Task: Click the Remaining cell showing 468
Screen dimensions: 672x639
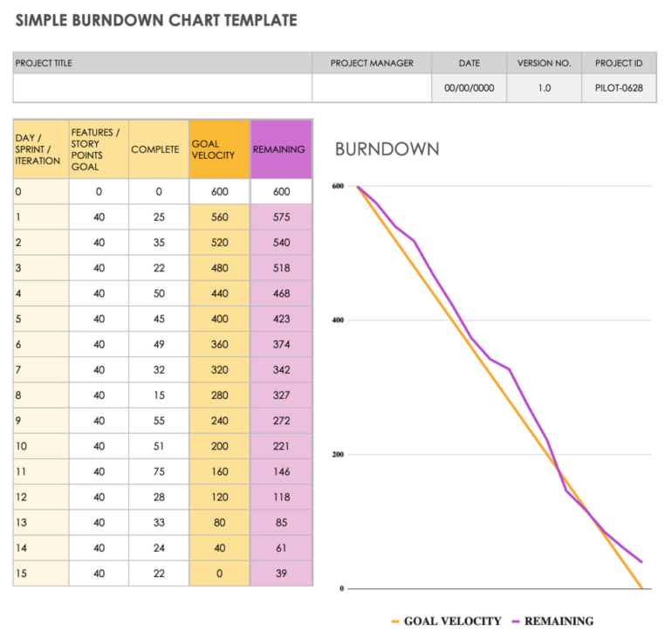Action: (x=280, y=293)
